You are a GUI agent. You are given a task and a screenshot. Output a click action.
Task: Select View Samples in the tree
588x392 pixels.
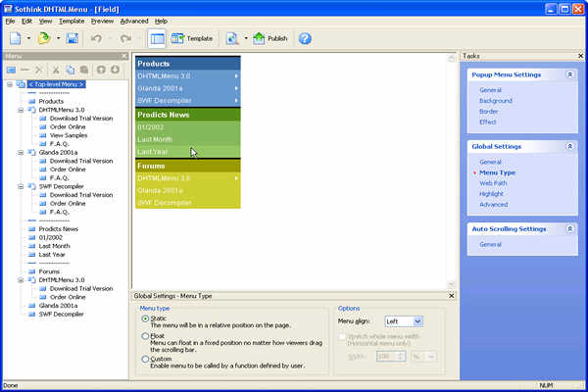[x=69, y=135]
